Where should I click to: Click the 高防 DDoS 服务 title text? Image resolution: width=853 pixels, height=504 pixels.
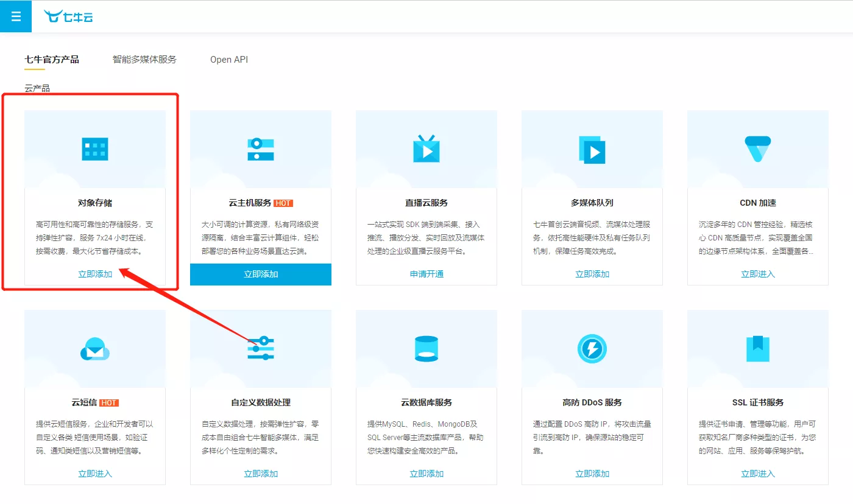click(592, 402)
